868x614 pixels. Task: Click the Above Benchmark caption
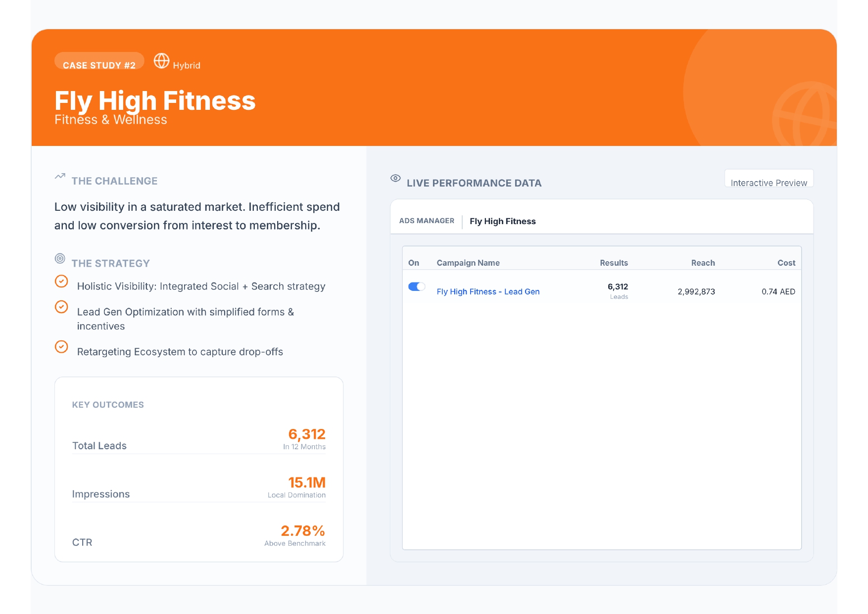295,543
